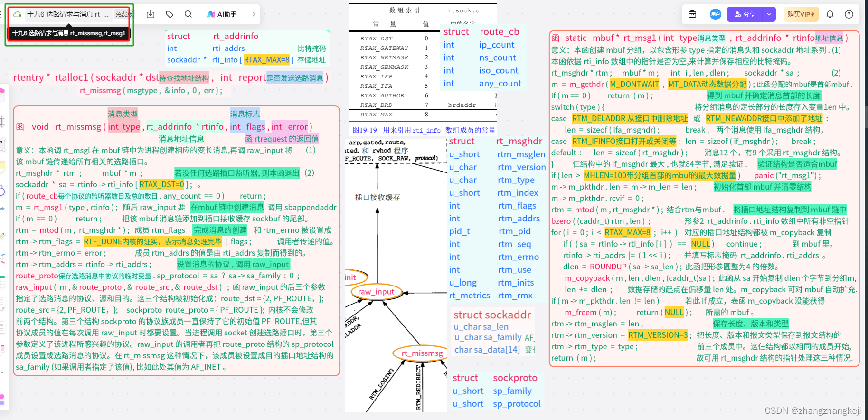Click highlighted 'RTM_DELADDR 从接口中删除地址'
This screenshot has height=420, width=868.
pos(630,118)
